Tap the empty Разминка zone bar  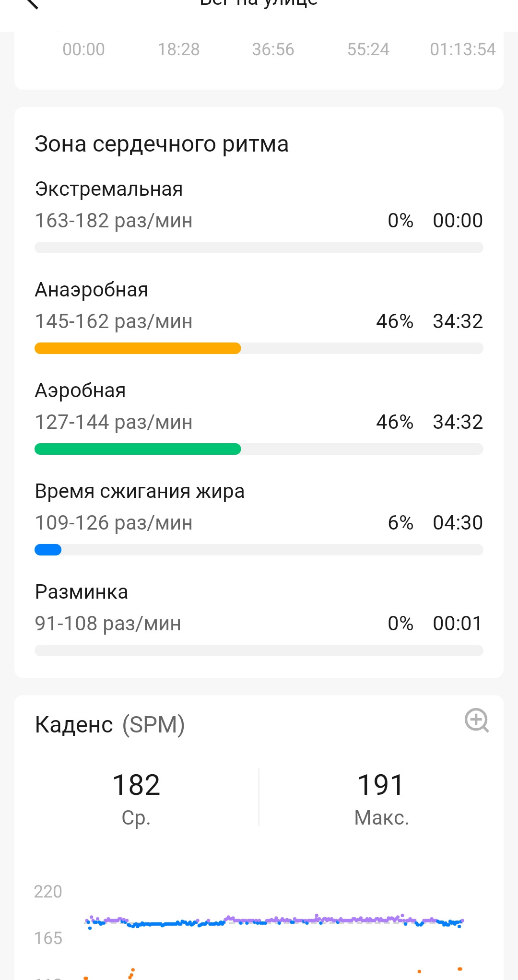[259, 650]
